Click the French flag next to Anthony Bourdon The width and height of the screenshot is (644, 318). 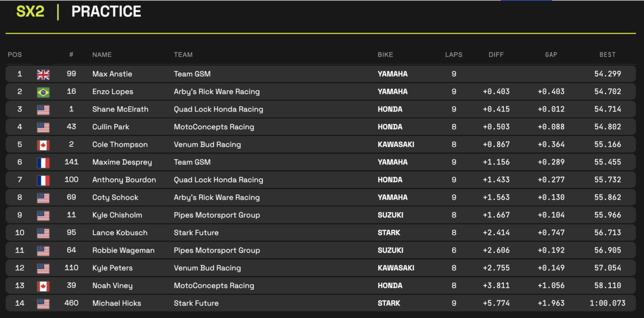point(43,180)
